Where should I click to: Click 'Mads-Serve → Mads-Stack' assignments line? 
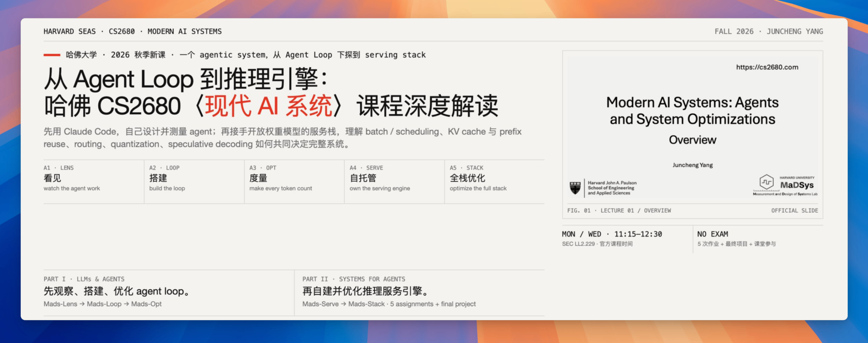click(389, 304)
